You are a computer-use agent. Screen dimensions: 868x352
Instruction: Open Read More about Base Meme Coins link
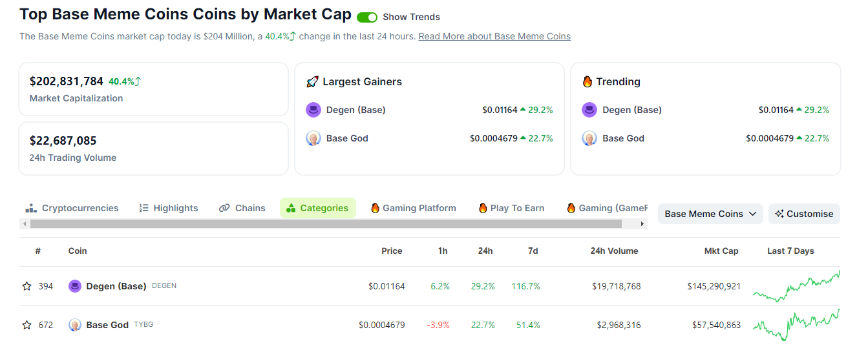pos(494,36)
